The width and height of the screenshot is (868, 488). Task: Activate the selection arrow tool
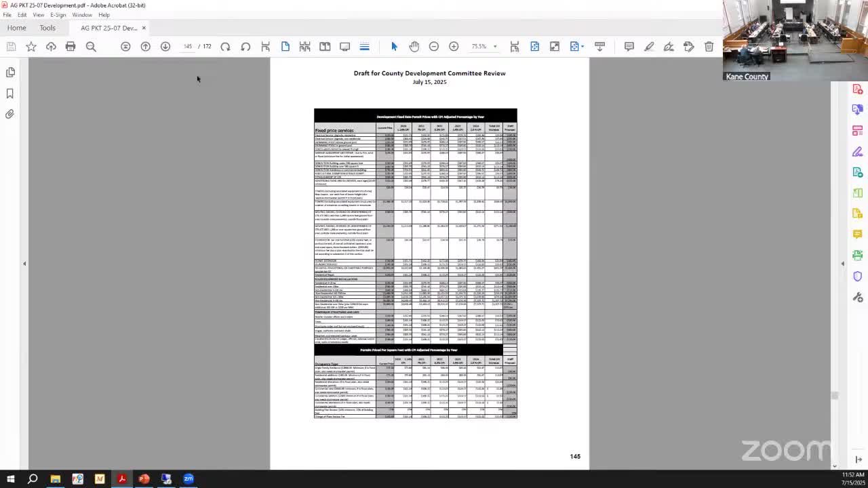394,46
